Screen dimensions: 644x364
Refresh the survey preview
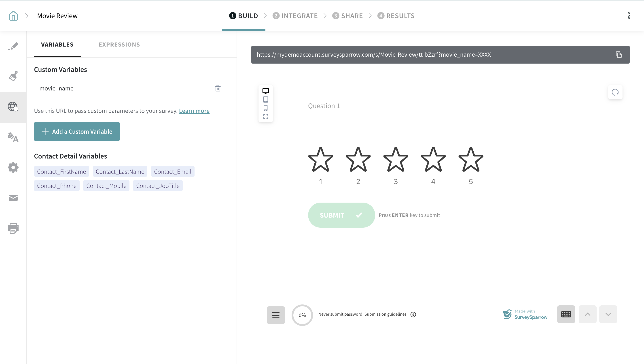tap(615, 92)
